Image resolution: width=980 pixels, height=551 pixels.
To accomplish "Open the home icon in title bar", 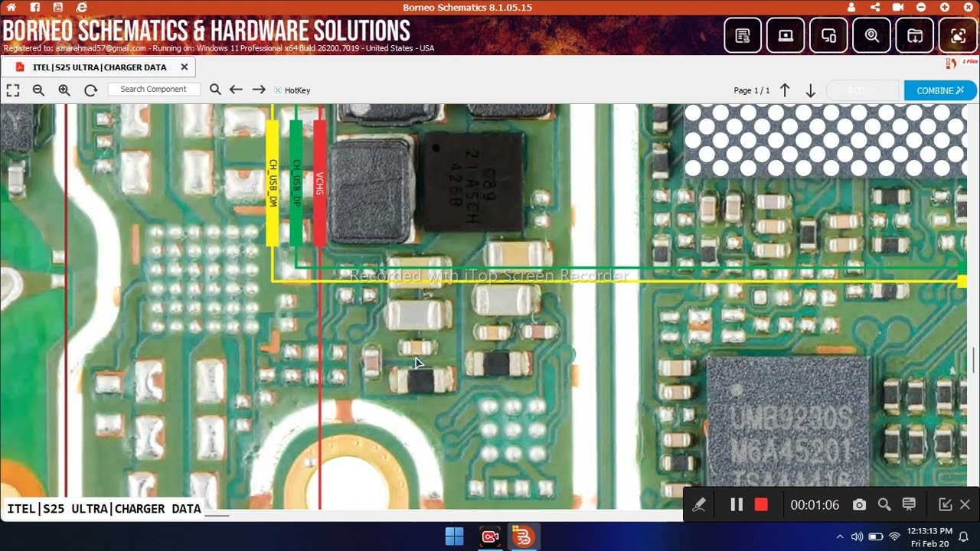I will tap(11, 7).
